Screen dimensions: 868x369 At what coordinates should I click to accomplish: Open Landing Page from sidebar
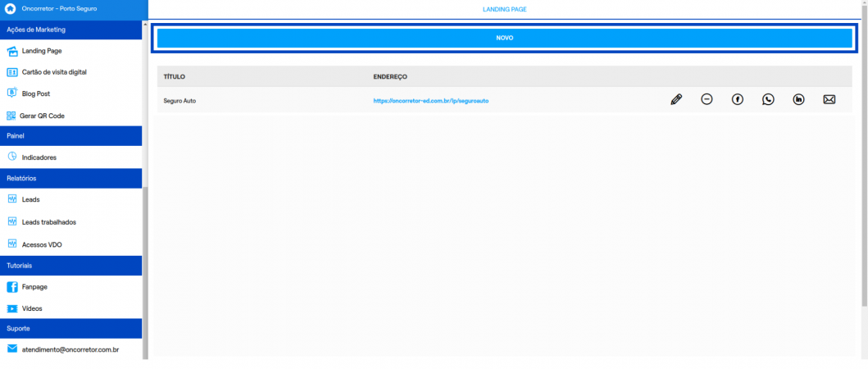click(42, 51)
